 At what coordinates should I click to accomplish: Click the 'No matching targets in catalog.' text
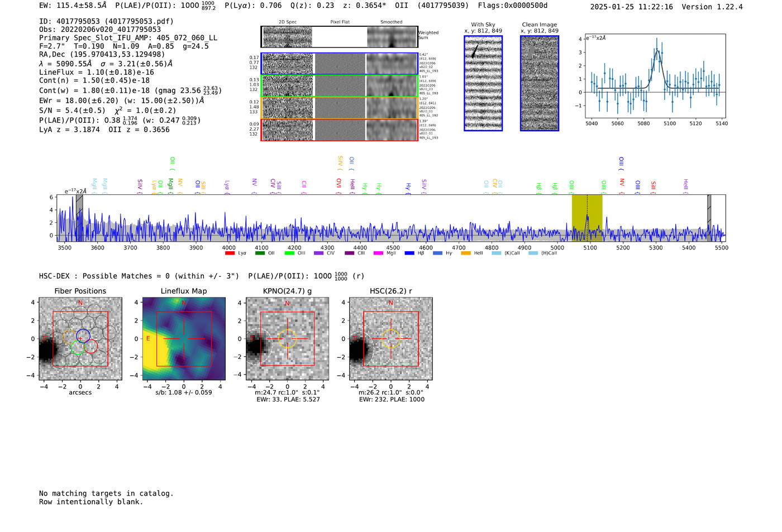pyautogui.click(x=106, y=493)
